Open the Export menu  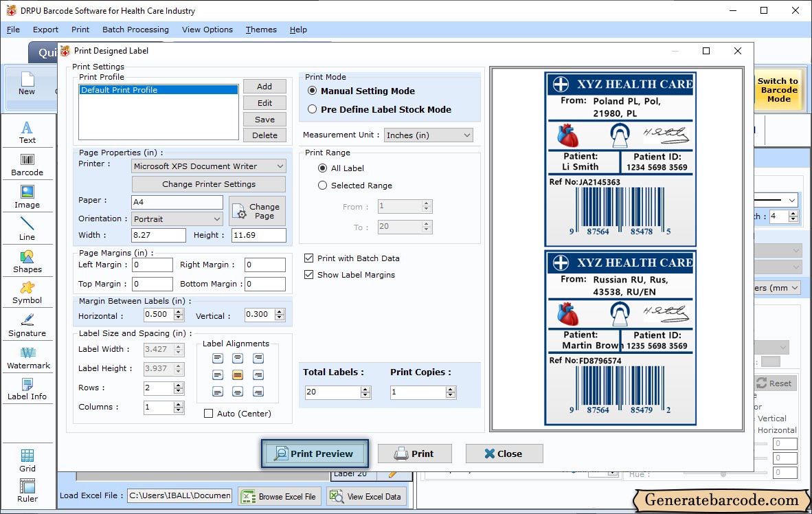(x=45, y=30)
